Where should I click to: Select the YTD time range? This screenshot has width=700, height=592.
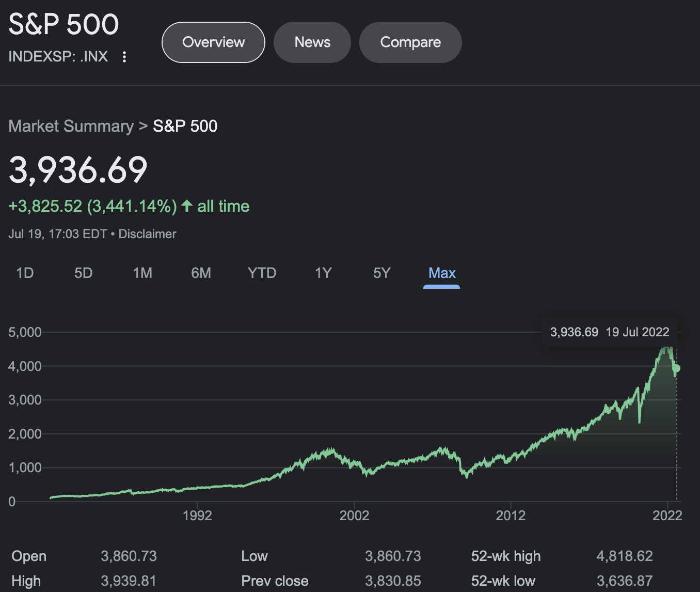coord(262,273)
